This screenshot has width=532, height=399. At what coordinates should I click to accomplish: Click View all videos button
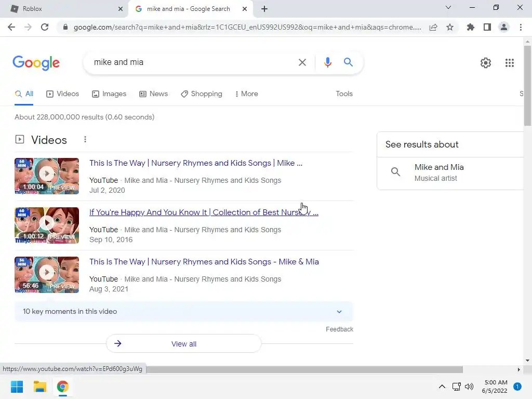coord(183,344)
